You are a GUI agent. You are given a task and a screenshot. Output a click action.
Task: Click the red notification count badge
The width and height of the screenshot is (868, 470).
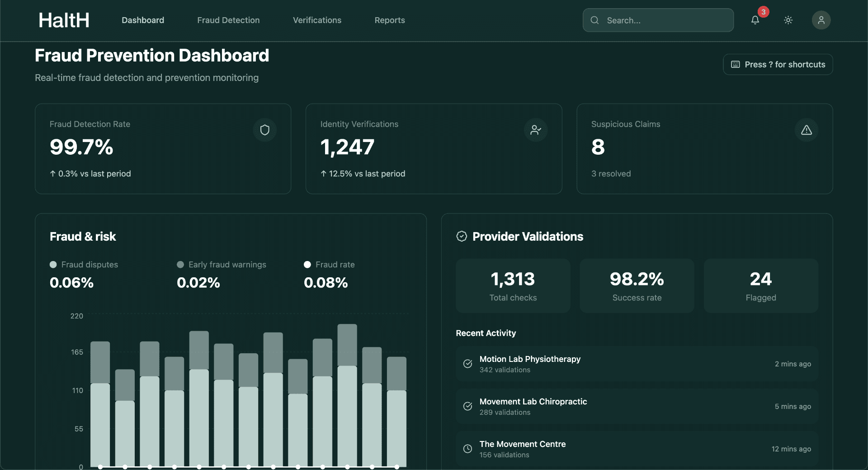coord(764,12)
